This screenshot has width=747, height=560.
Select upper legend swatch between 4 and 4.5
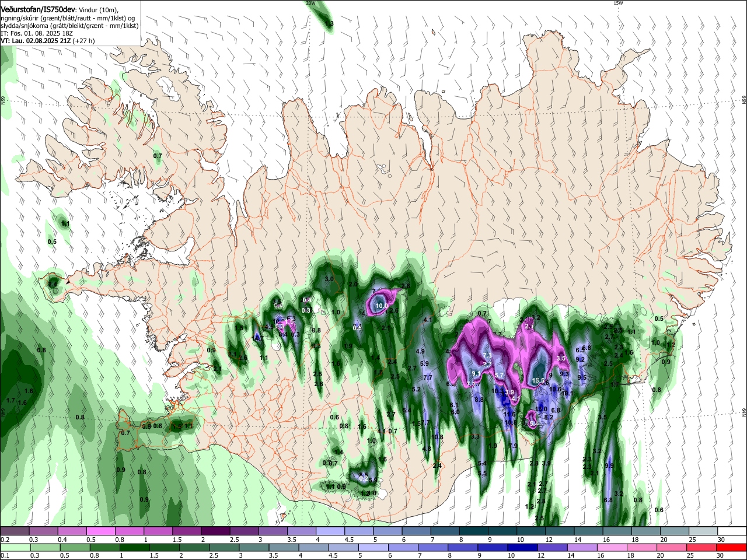pos(329,531)
